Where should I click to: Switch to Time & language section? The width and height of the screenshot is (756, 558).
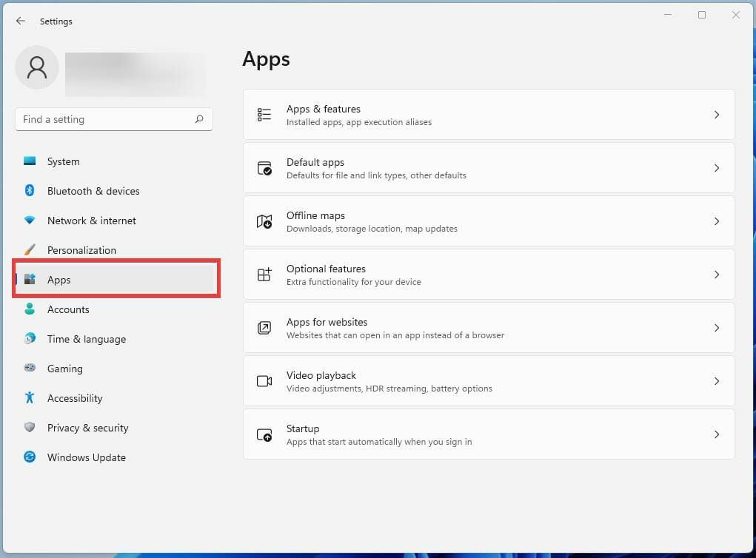[x=86, y=339]
